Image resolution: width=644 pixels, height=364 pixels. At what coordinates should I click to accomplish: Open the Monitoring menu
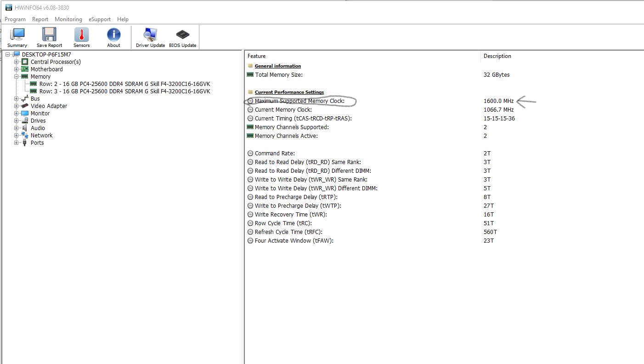[x=68, y=19]
